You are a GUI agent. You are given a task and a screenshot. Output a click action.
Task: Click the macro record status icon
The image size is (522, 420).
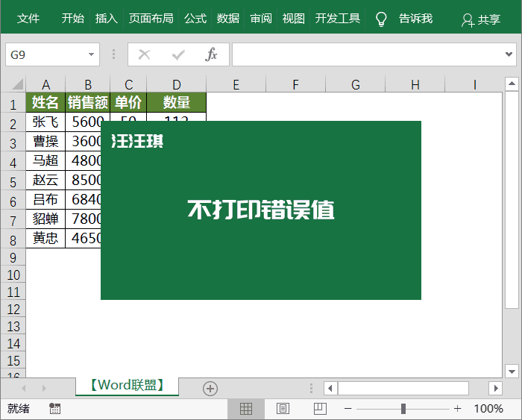click(54, 408)
